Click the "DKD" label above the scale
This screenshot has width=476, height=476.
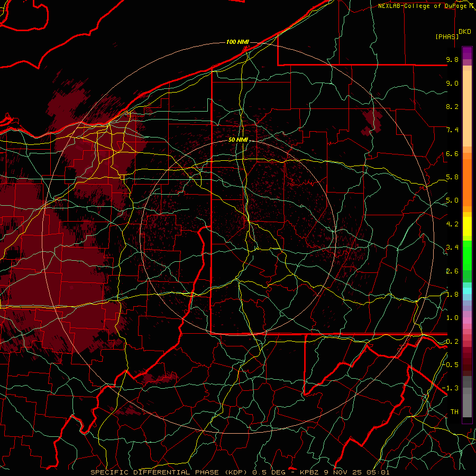[465, 32]
